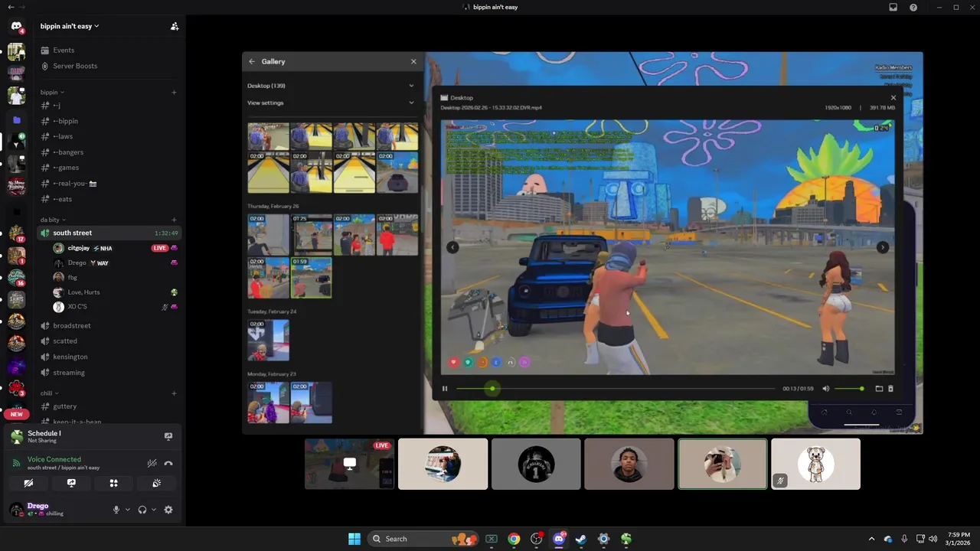
Task: Open microphone input options chevron
Action: pyautogui.click(x=127, y=510)
